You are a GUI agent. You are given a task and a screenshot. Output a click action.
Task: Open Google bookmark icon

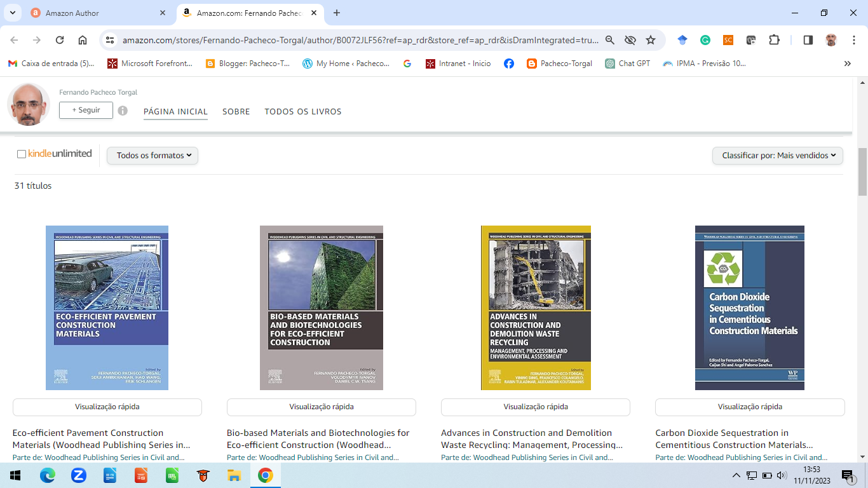(x=407, y=64)
